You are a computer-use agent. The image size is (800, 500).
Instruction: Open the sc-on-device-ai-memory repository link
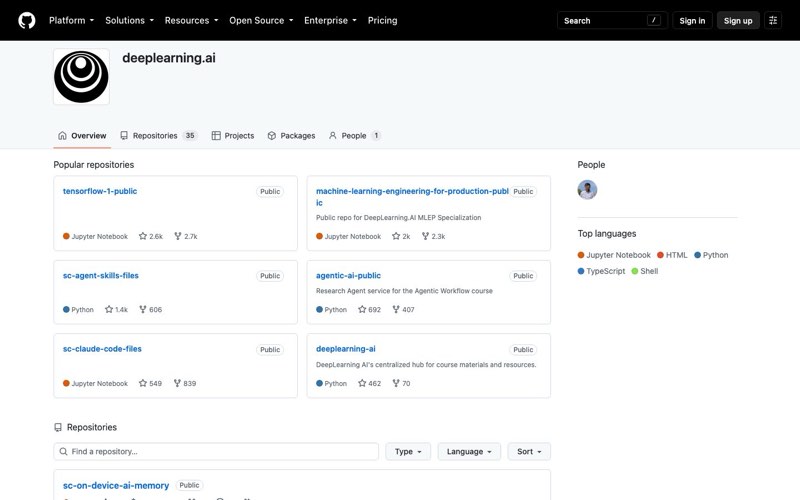[x=116, y=486]
